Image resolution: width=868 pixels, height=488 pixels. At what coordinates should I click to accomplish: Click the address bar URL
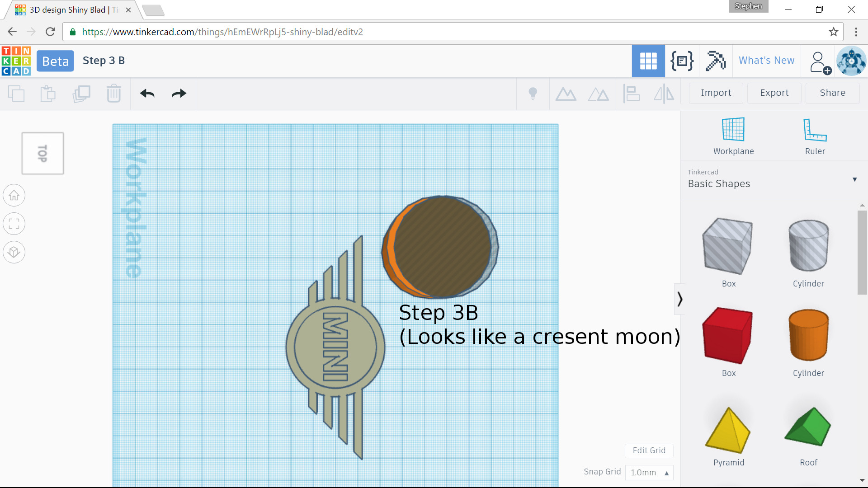222,32
